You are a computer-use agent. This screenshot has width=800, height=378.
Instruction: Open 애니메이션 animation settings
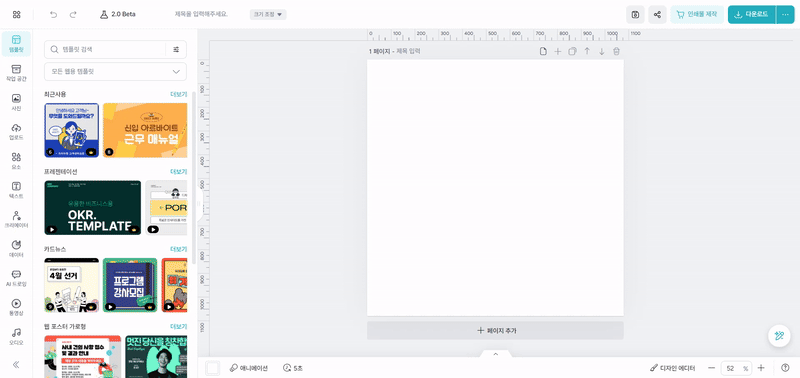tap(248, 368)
